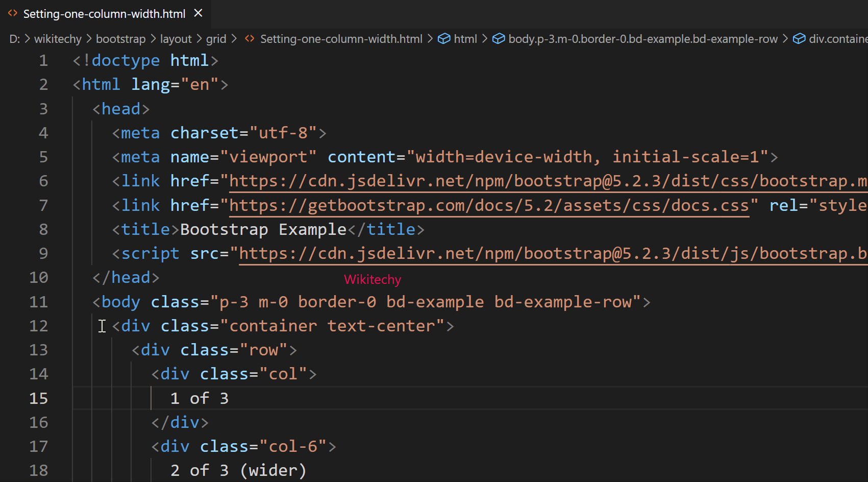This screenshot has height=482, width=868.
Task: Click line number 15 in the gutter
Action: tap(38, 398)
